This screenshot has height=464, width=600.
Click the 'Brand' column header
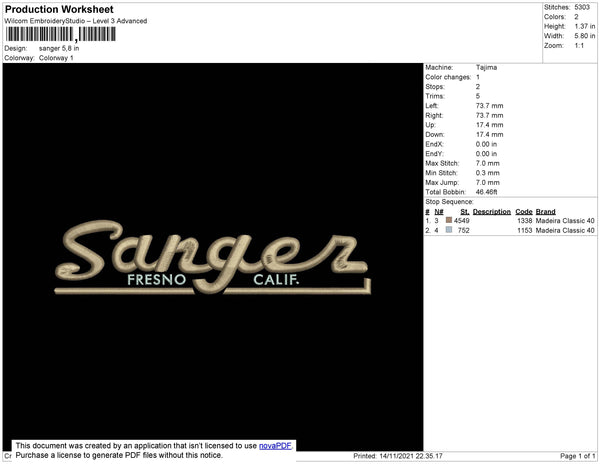tap(546, 212)
